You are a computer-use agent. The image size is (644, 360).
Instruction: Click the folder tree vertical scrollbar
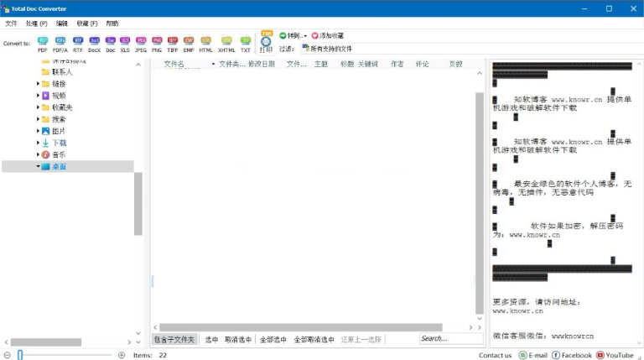(x=138, y=204)
